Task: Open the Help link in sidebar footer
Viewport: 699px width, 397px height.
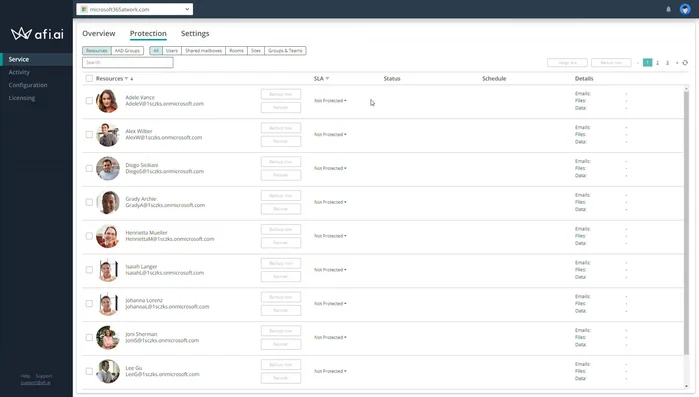Action: click(25, 377)
